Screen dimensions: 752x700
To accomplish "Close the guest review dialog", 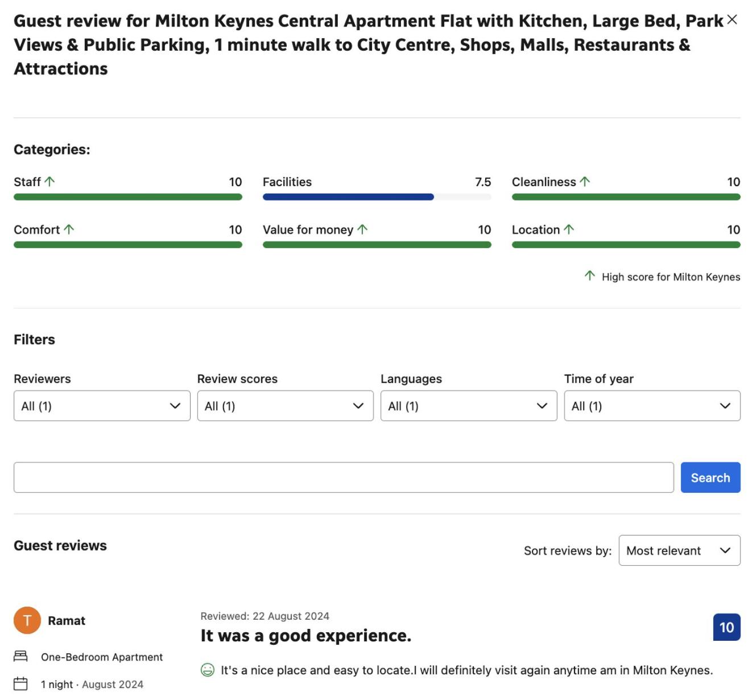I will (732, 20).
